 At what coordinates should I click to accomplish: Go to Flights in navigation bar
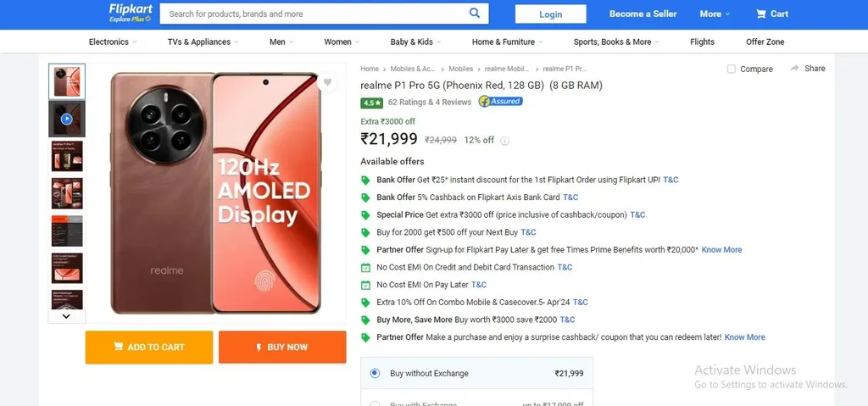pos(702,42)
